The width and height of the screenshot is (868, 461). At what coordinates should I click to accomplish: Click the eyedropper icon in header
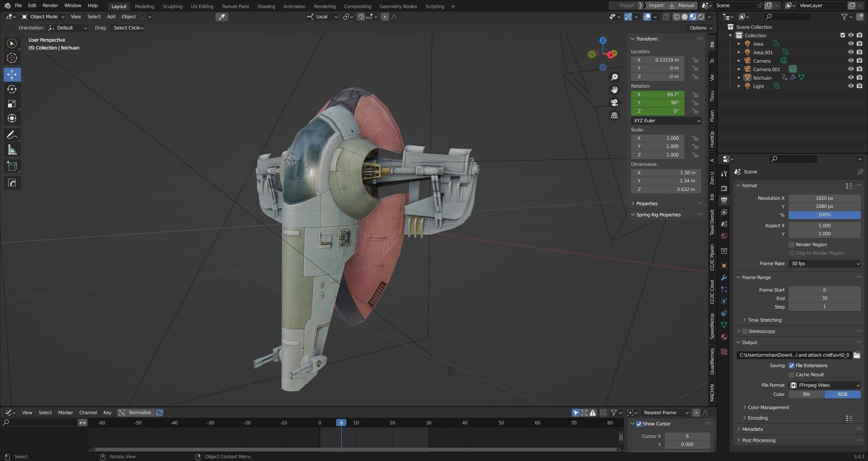click(221, 17)
